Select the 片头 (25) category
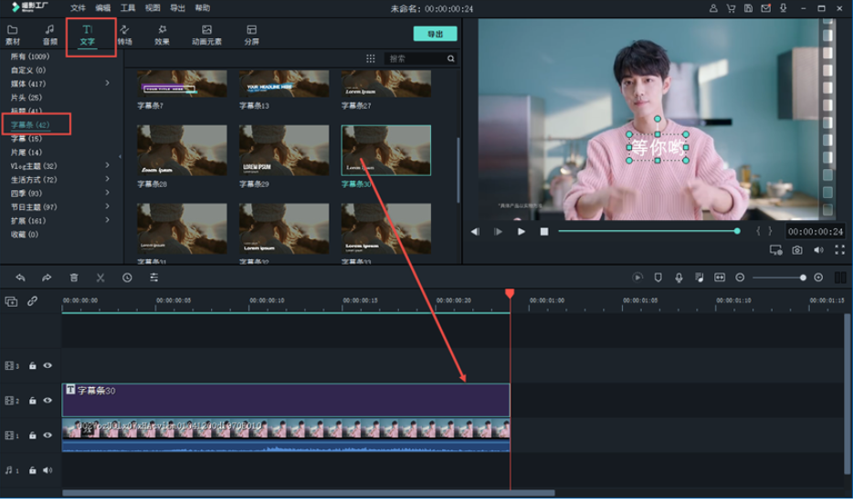 26,98
